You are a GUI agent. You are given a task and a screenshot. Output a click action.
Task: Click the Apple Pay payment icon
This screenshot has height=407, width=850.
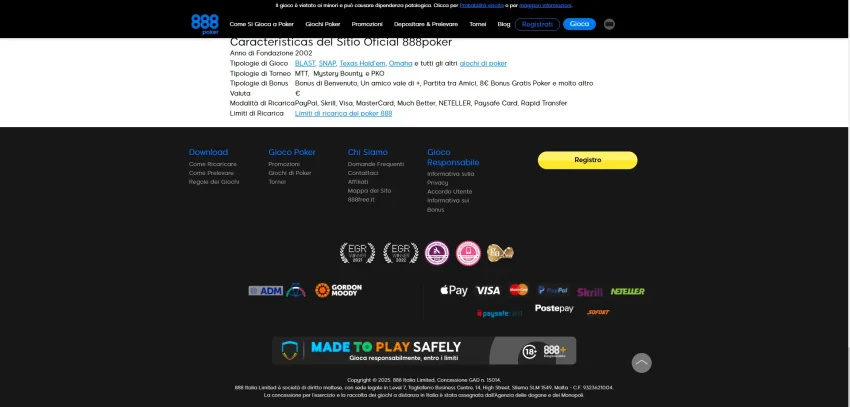pyautogui.click(x=454, y=291)
